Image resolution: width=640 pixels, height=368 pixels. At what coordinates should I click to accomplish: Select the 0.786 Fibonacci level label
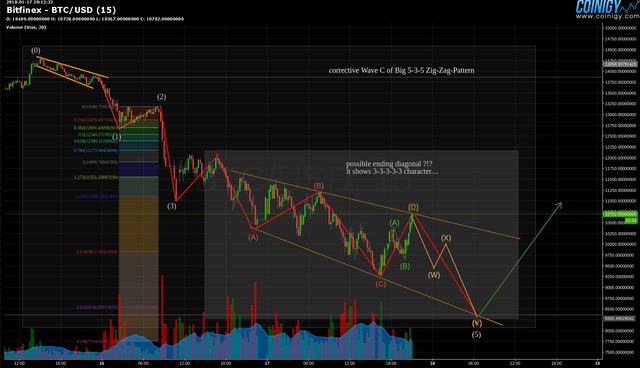pyautogui.click(x=96, y=151)
